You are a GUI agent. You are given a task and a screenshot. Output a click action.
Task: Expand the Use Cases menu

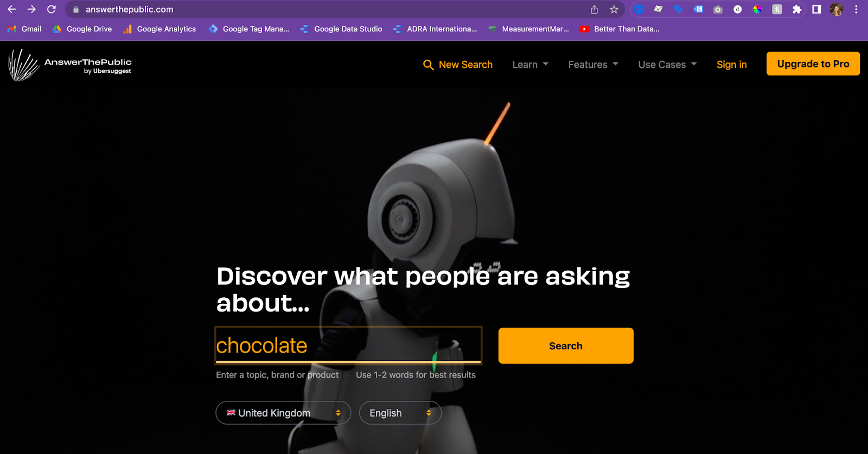coord(667,65)
